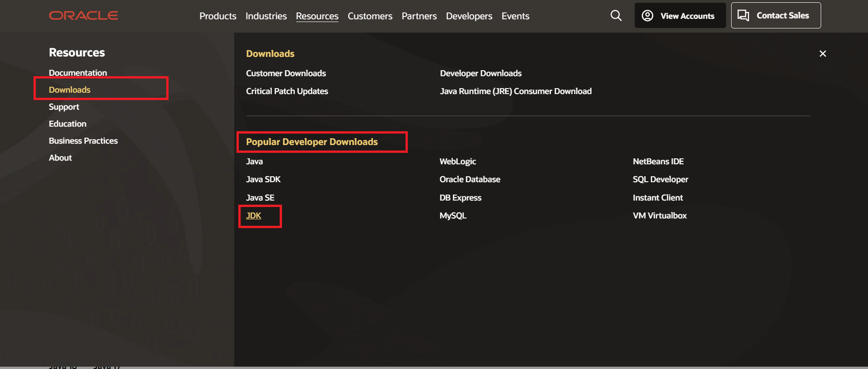Click the View Accounts button
Screen dimensions: 868x369
coord(680,16)
